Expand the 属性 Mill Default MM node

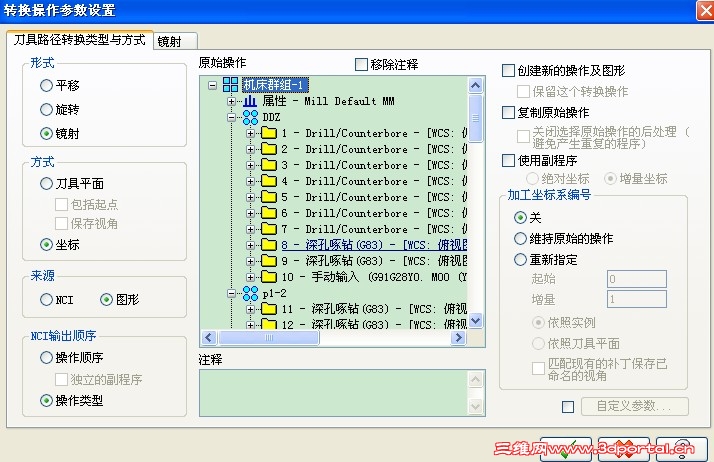point(231,101)
